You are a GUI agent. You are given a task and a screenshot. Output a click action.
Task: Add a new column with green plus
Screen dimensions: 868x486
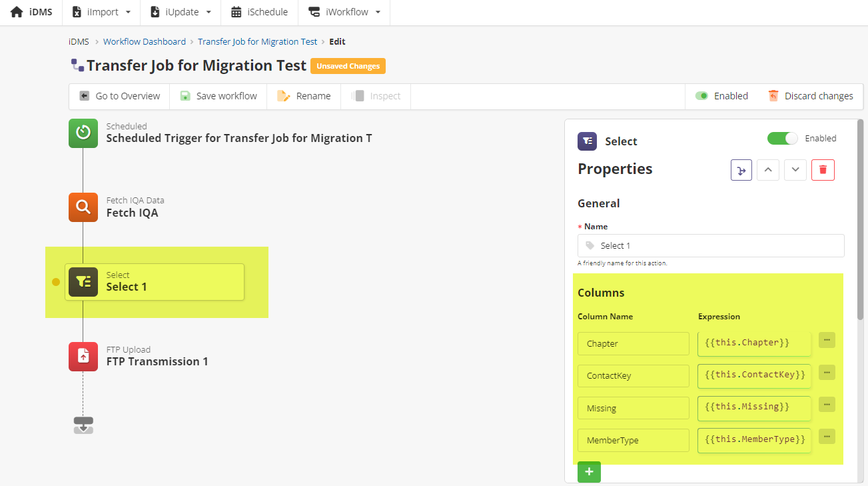(589, 472)
